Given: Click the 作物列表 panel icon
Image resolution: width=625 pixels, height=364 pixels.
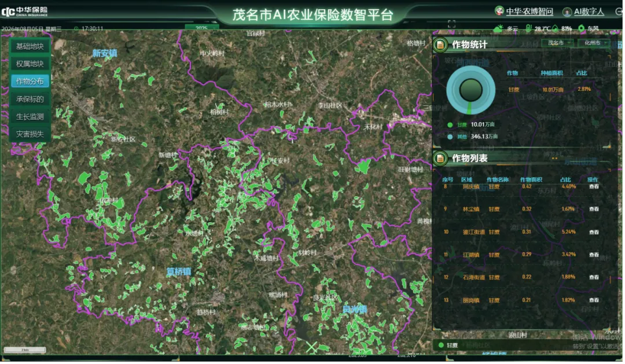Looking at the screenshot, I should (440, 159).
